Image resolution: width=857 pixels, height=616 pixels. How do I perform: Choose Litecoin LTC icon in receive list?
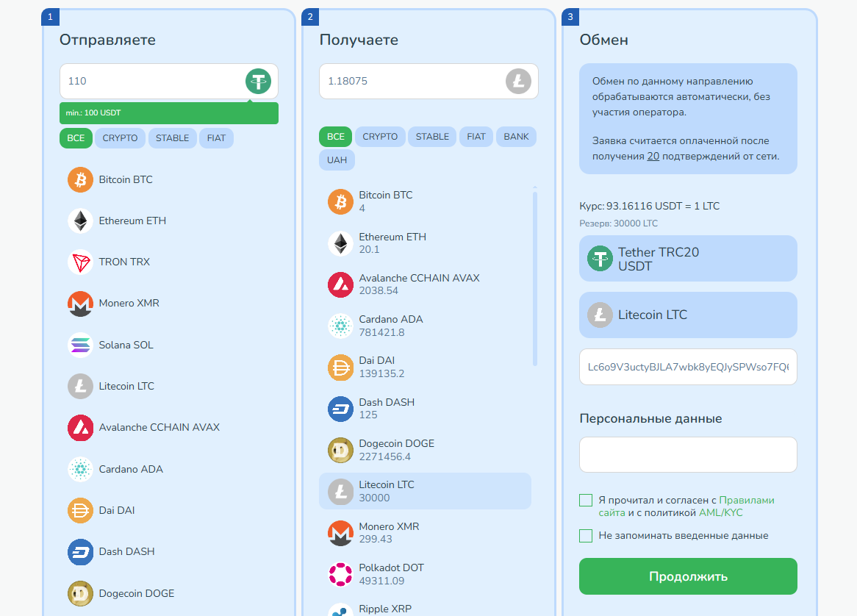tap(340, 491)
